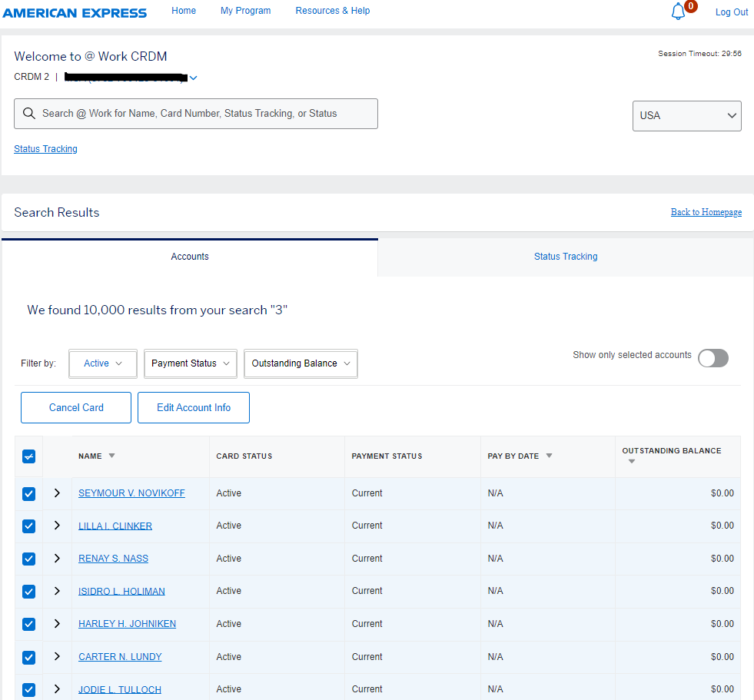
Task: Open the Payment Status filter
Action: pyautogui.click(x=190, y=363)
